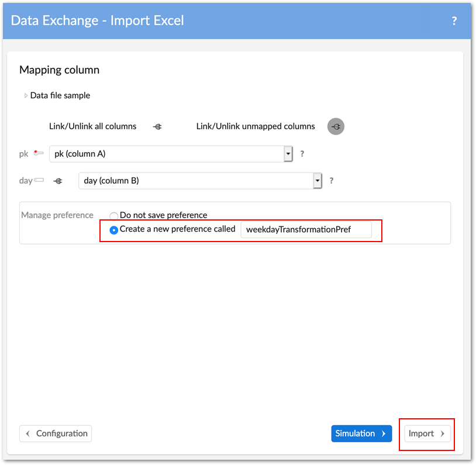Click the primary key icon next to pk

pos(39,154)
